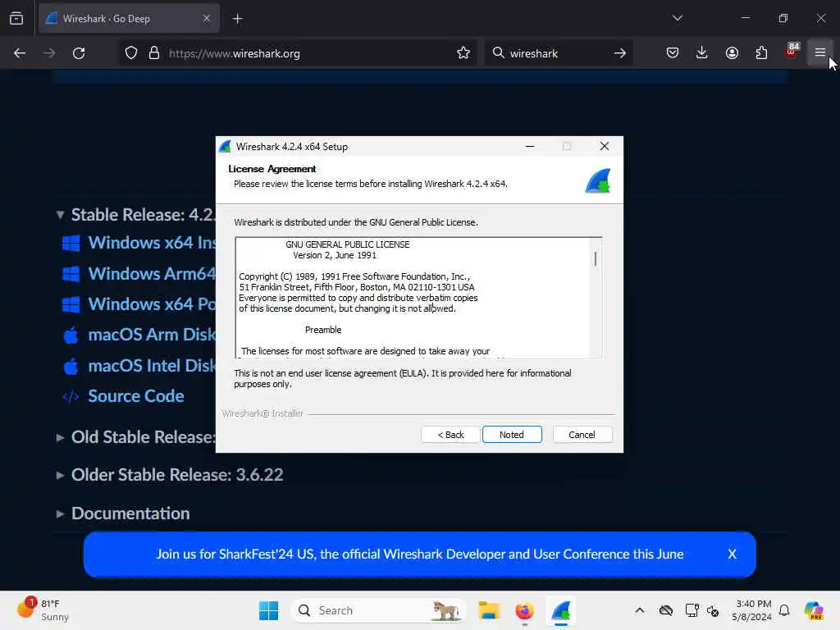The height and width of the screenshot is (630, 840).
Task: Click the license text scrollbar thumb
Action: (596, 258)
